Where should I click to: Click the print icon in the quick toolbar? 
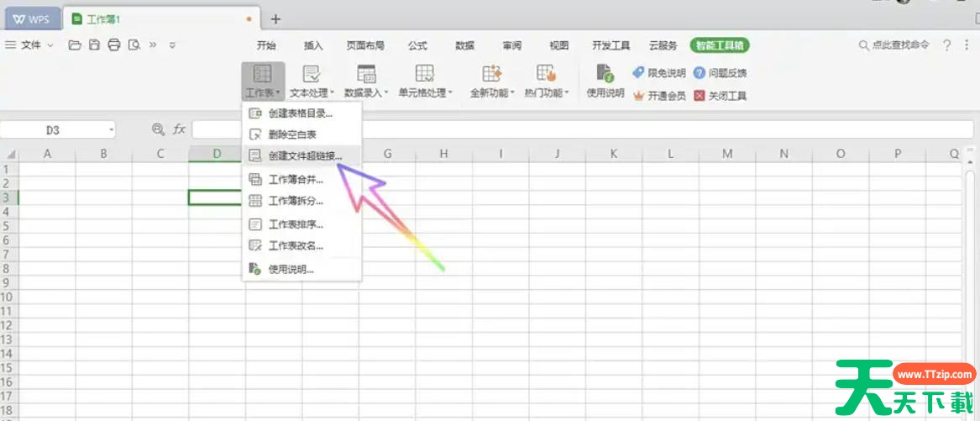113,45
